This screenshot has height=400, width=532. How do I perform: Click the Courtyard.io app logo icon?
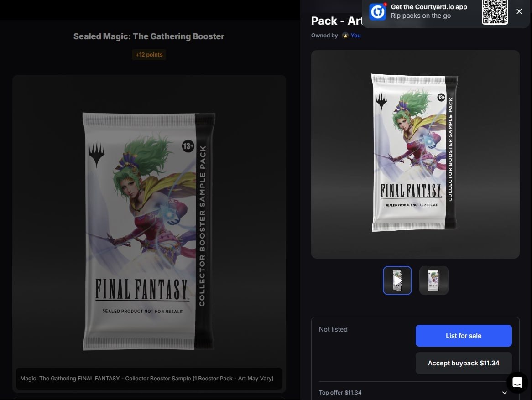click(x=377, y=12)
